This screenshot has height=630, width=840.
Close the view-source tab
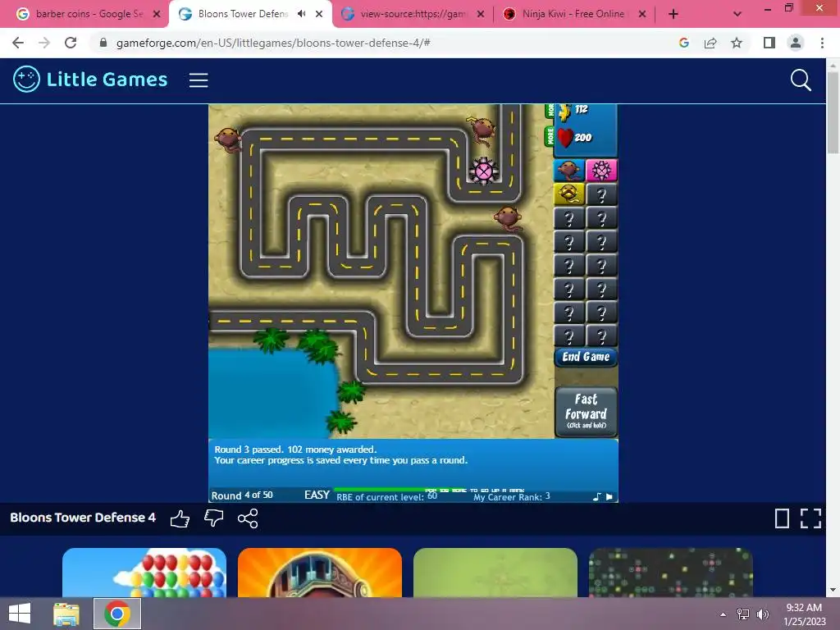tap(481, 15)
